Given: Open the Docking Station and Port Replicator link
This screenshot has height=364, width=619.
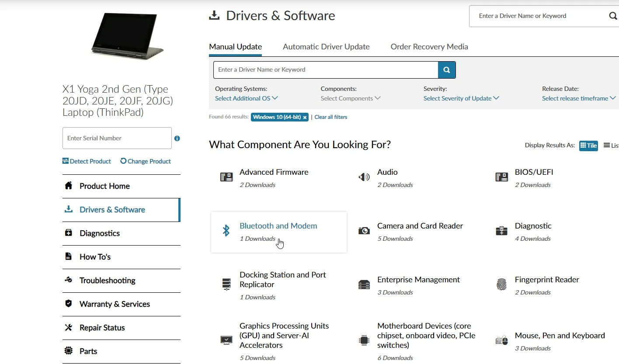Looking at the screenshot, I should point(283,280).
